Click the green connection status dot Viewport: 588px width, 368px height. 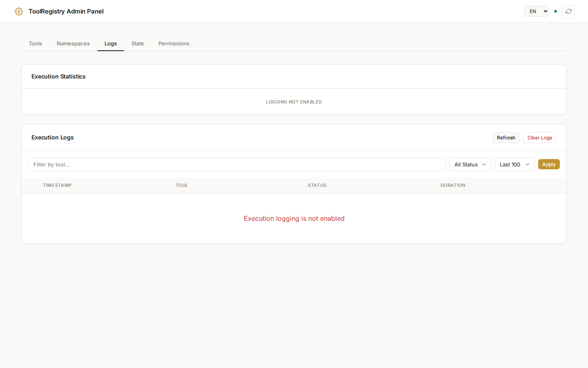click(x=555, y=11)
